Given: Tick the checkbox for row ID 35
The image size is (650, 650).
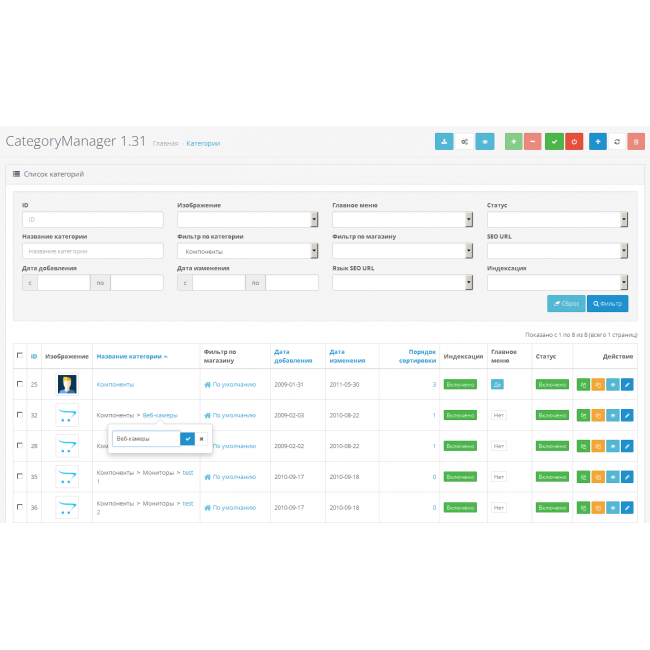Looking at the screenshot, I should [20, 476].
